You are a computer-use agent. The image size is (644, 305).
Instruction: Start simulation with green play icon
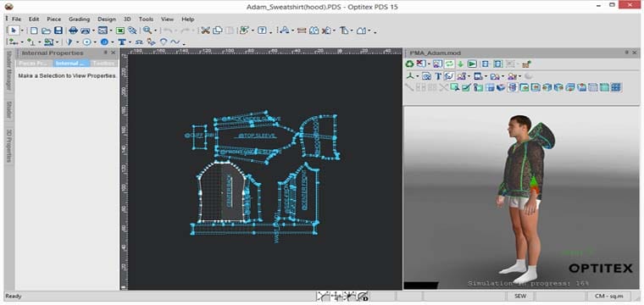[472, 64]
